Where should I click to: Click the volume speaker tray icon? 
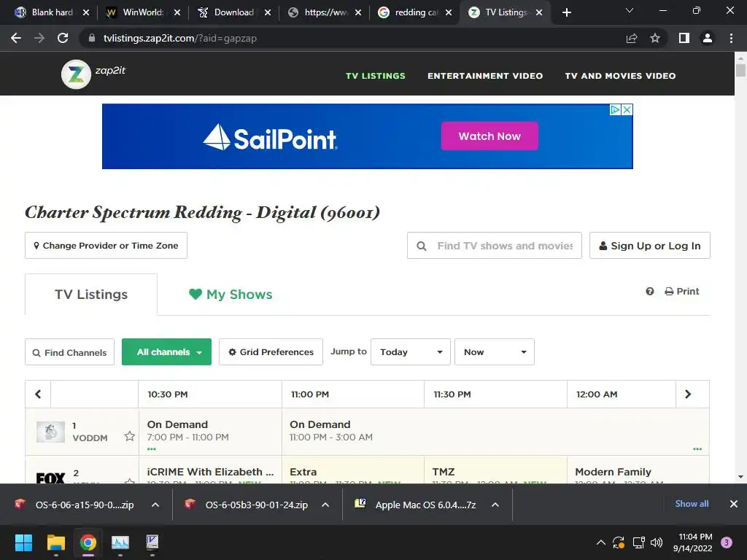pyautogui.click(x=657, y=542)
